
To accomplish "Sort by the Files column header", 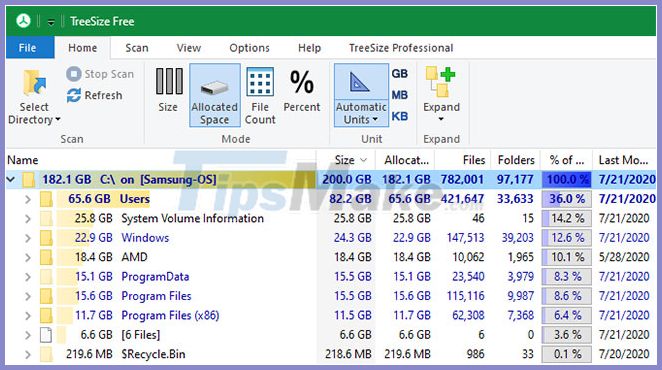I will tap(462, 161).
